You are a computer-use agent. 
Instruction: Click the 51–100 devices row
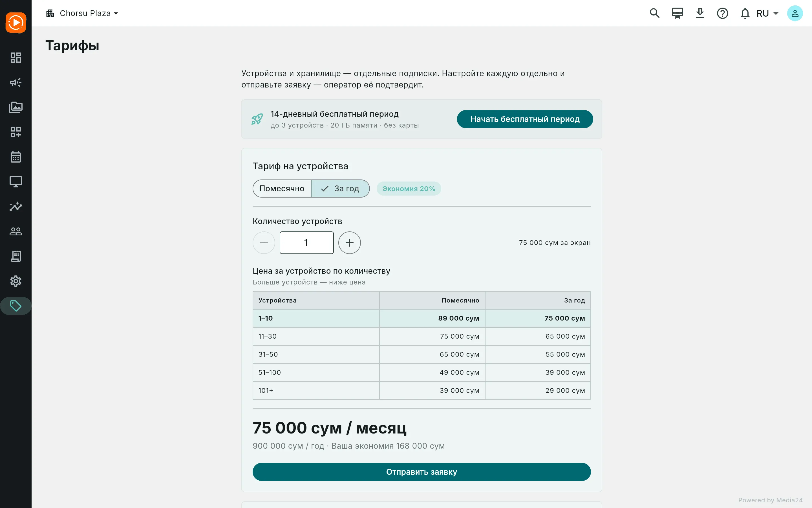tap(422, 373)
